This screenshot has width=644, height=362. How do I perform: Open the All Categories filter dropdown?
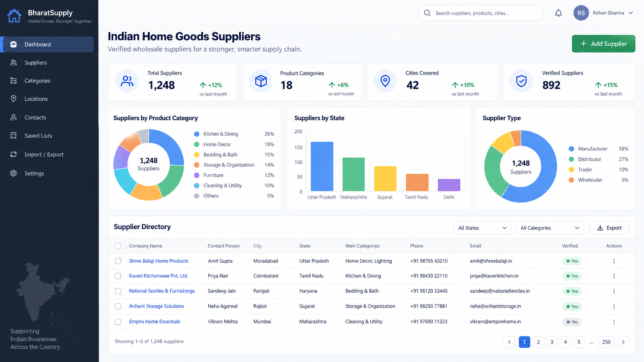[550, 228]
